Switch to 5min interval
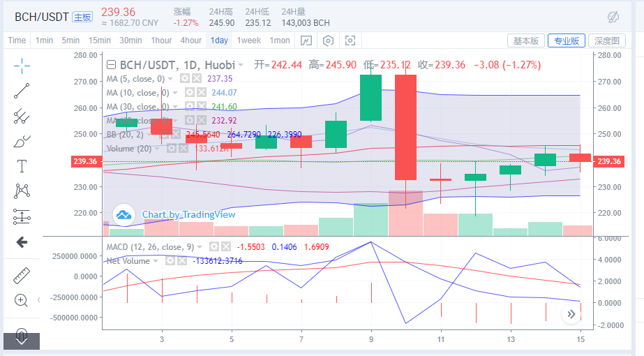 point(70,40)
